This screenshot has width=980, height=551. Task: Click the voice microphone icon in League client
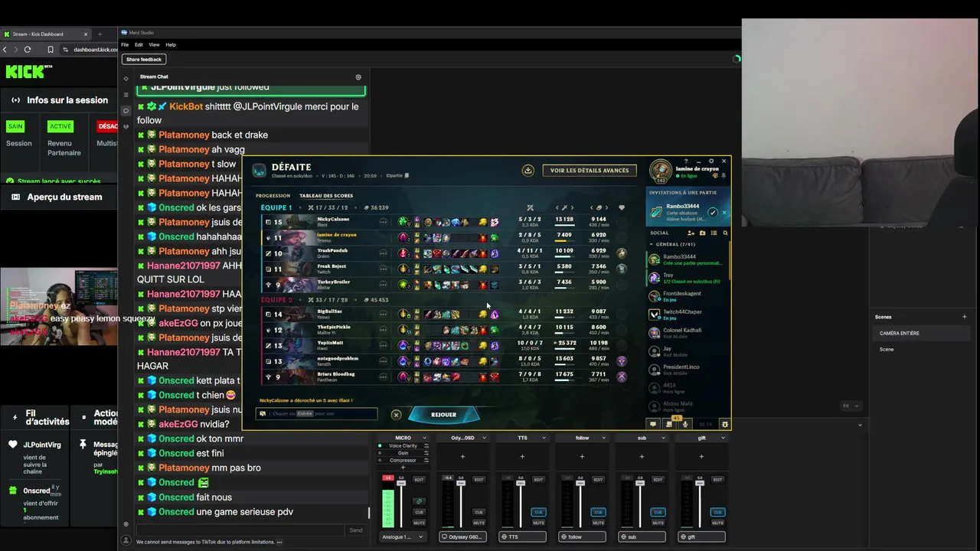coord(685,424)
